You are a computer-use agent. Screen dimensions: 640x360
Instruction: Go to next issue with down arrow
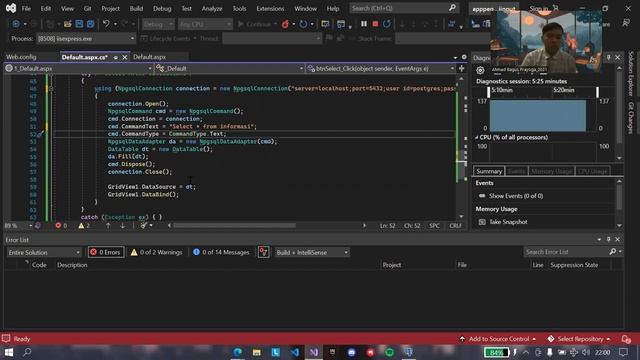click(x=122, y=225)
